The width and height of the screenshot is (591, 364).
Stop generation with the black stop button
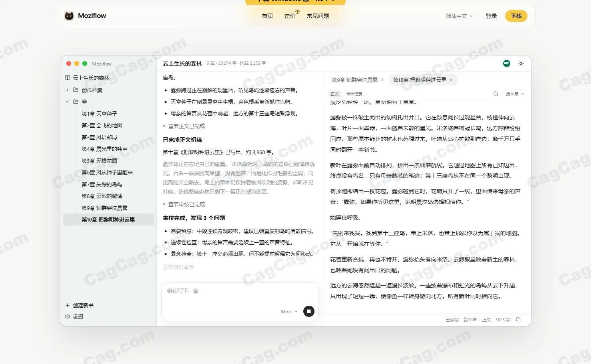coord(309,311)
